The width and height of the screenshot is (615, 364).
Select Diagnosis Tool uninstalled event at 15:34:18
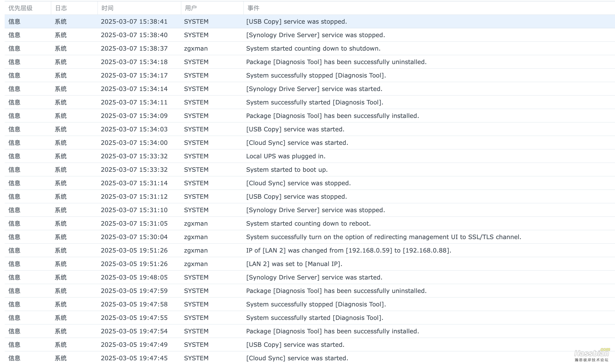coord(336,62)
